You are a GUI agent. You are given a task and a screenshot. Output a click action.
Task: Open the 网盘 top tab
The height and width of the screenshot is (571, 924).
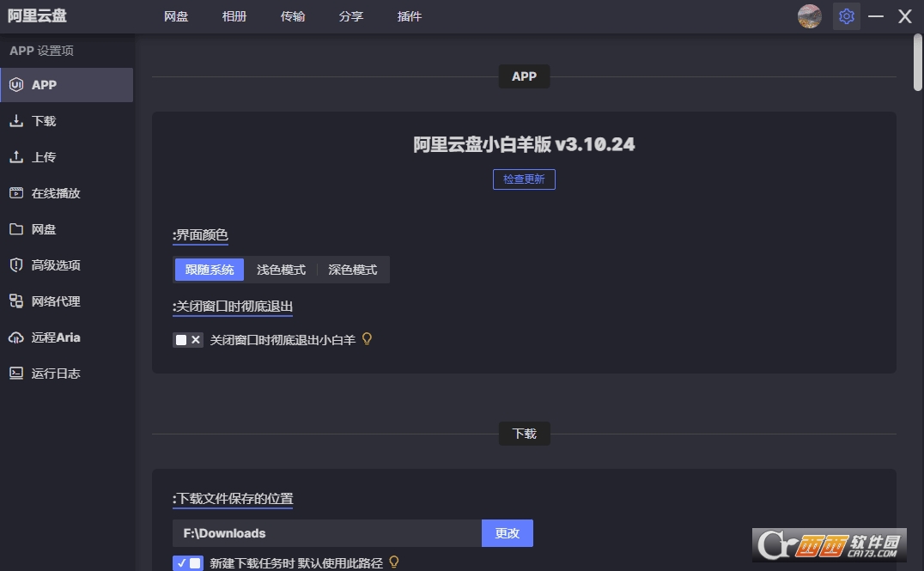176,16
